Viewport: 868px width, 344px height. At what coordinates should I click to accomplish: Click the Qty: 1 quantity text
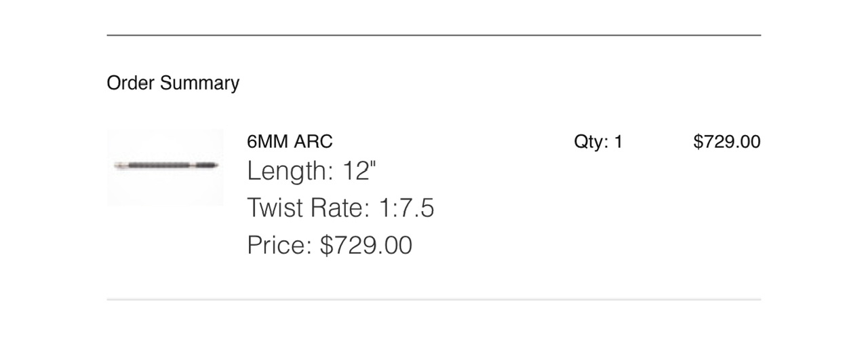pos(597,142)
